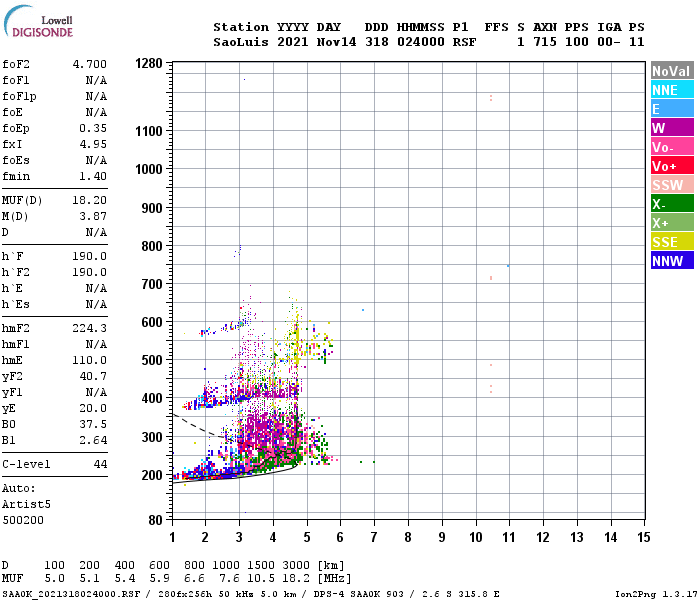Image resolution: width=700 pixels, height=600 pixels.
Task: Click the B0 value 37.5
Action: pos(93,424)
